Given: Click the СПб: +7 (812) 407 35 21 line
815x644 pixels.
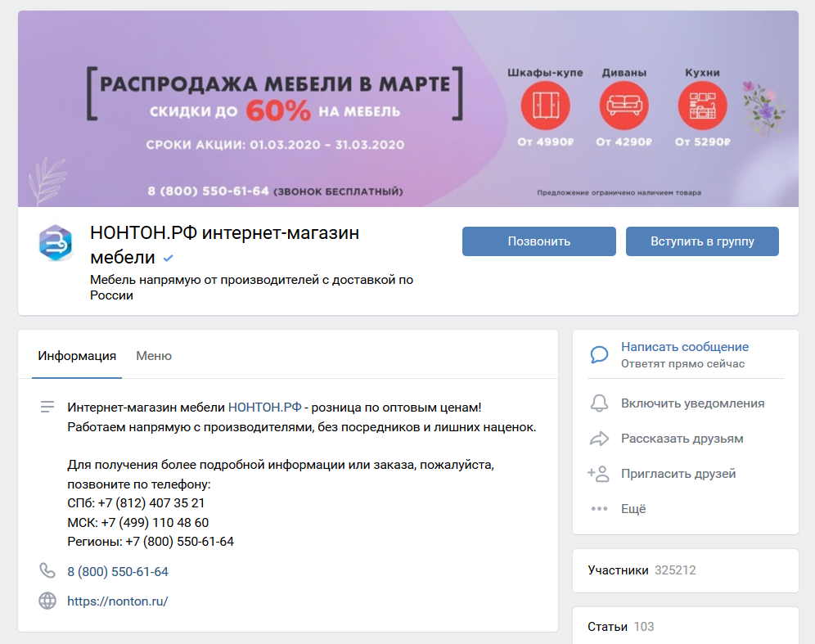Looking at the screenshot, I should [x=136, y=503].
